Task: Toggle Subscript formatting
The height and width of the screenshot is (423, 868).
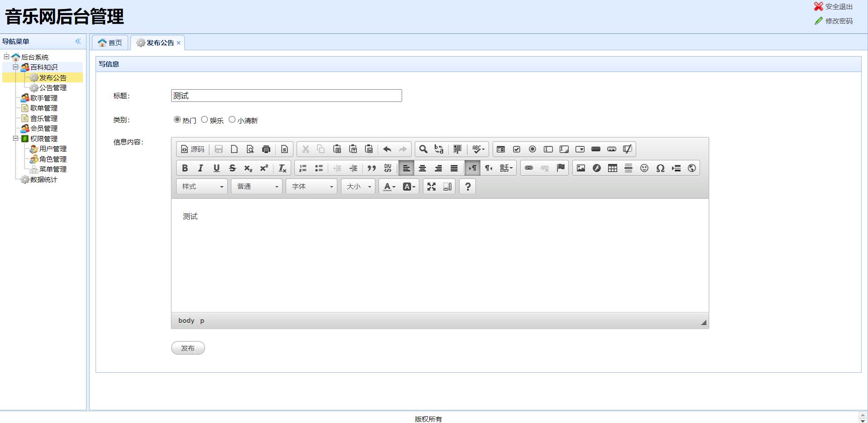Action: pos(248,168)
